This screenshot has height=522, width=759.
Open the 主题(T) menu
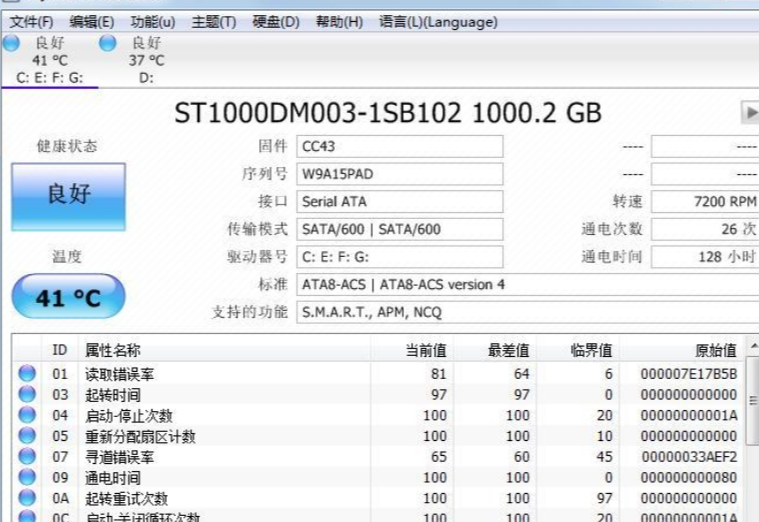pyautogui.click(x=213, y=22)
